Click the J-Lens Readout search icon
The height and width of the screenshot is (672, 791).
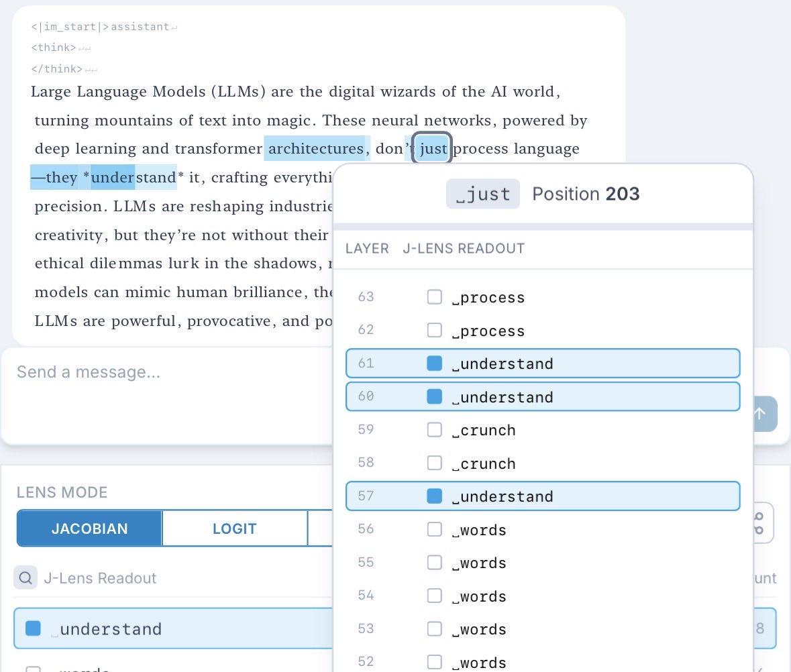(25, 577)
